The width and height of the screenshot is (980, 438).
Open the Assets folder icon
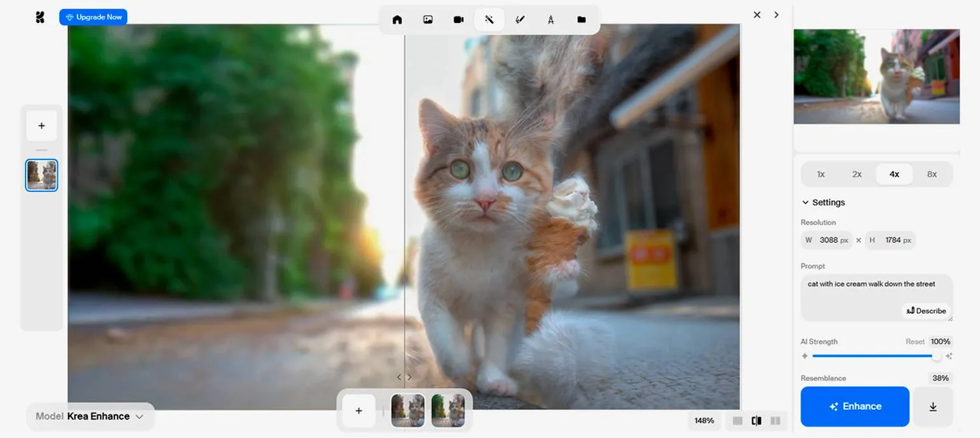tap(581, 20)
